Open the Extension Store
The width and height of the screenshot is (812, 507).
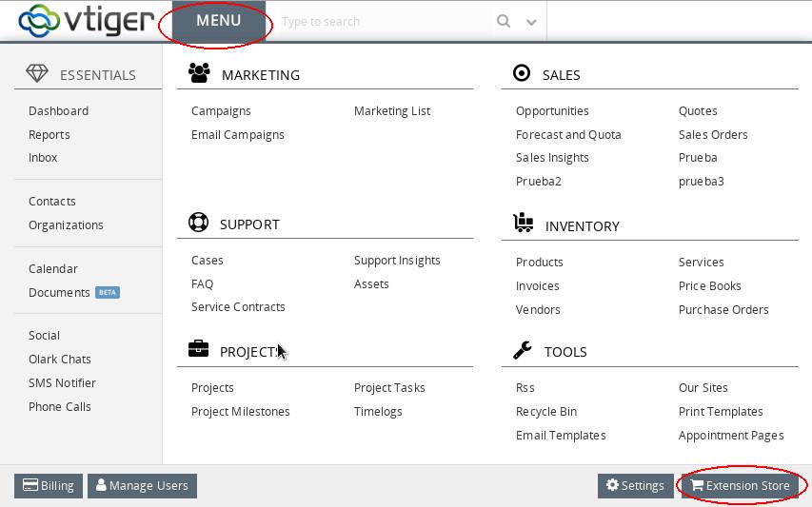coord(740,485)
